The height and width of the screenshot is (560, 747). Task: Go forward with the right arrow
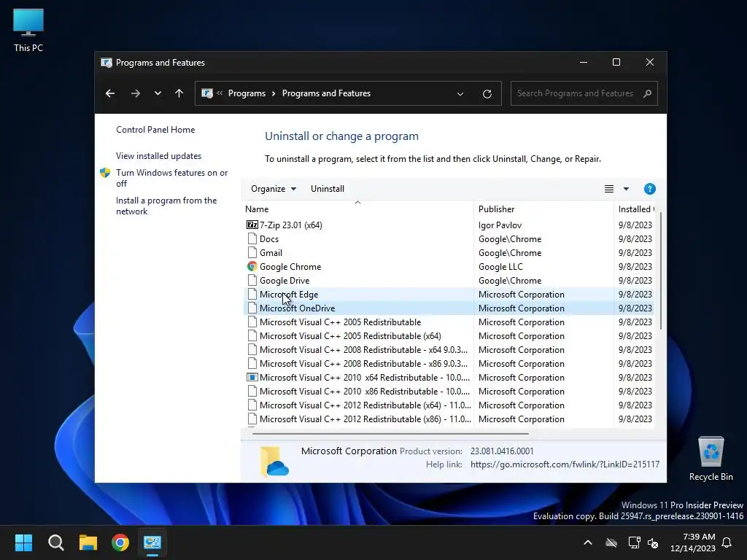tap(135, 93)
